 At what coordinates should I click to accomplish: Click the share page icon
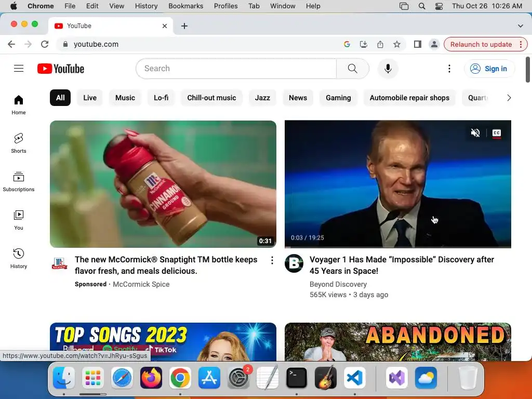380,44
